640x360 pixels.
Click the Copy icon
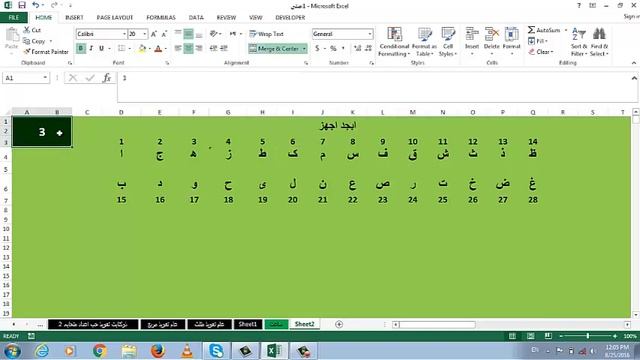pyautogui.click(x=27, y=41)
